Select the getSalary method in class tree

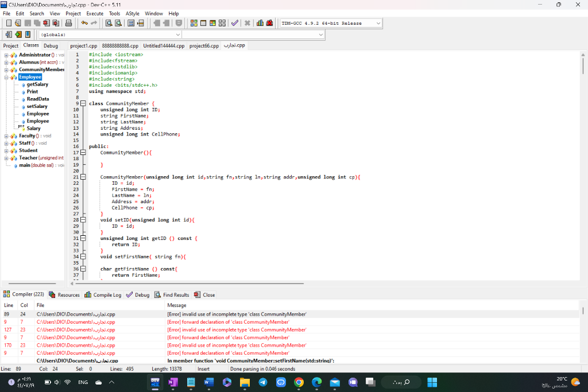[x=37, y=84]
